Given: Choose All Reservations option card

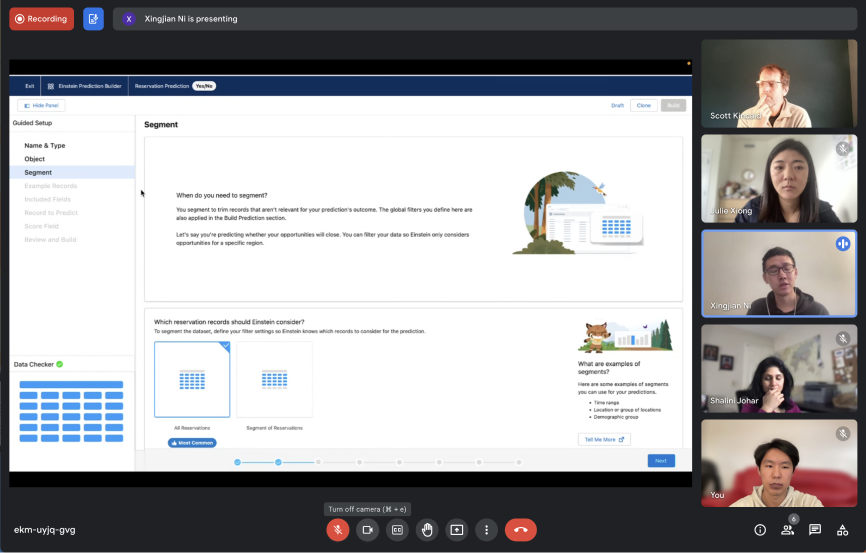Looking at the screenshot, I should (x=192, y=380).
